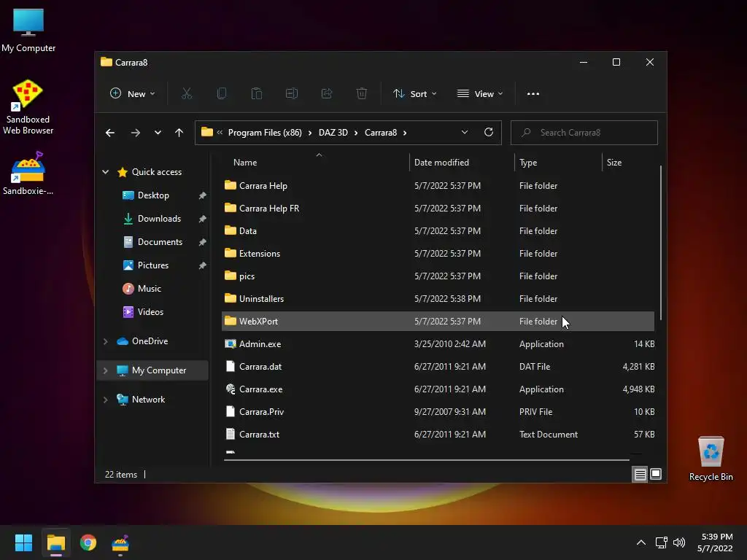Click DAZ 3D breadcrumb segment
Viewport: 747px width, 560px height.
pos(333,133)
